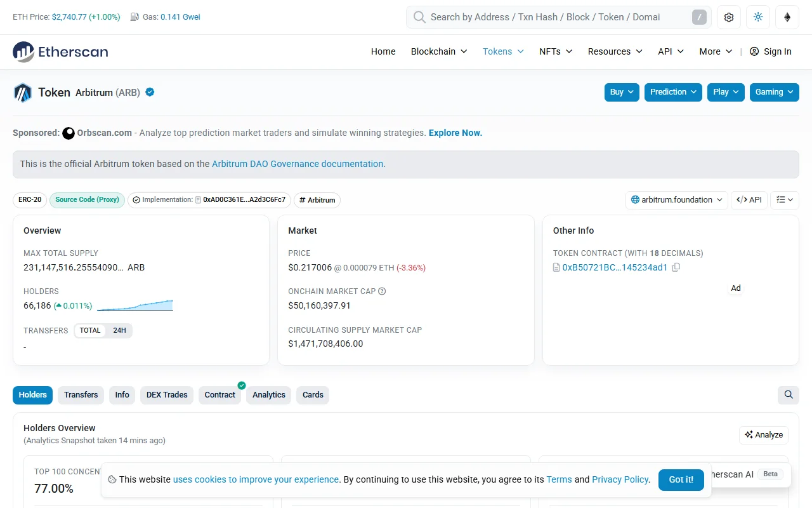
Task: Click the Source Code (Proxy) badge
Action: [x=87, y=200]
